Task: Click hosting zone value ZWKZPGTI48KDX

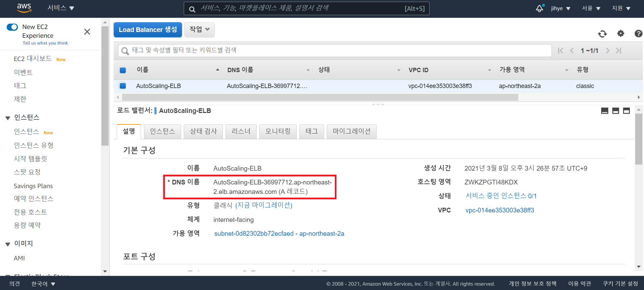Action: [491, 182]
